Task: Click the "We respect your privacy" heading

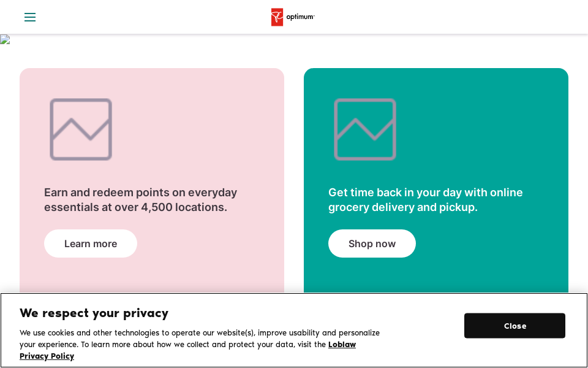Action: [94, 313]
